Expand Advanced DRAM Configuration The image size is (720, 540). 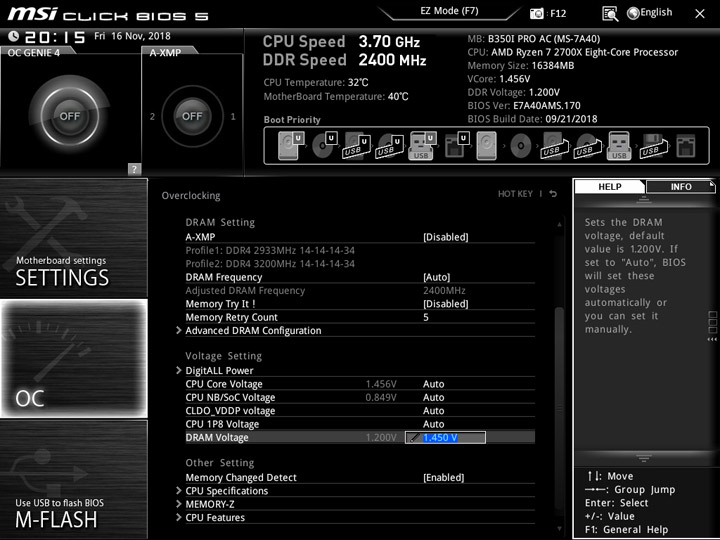click(x=253, y=331)
